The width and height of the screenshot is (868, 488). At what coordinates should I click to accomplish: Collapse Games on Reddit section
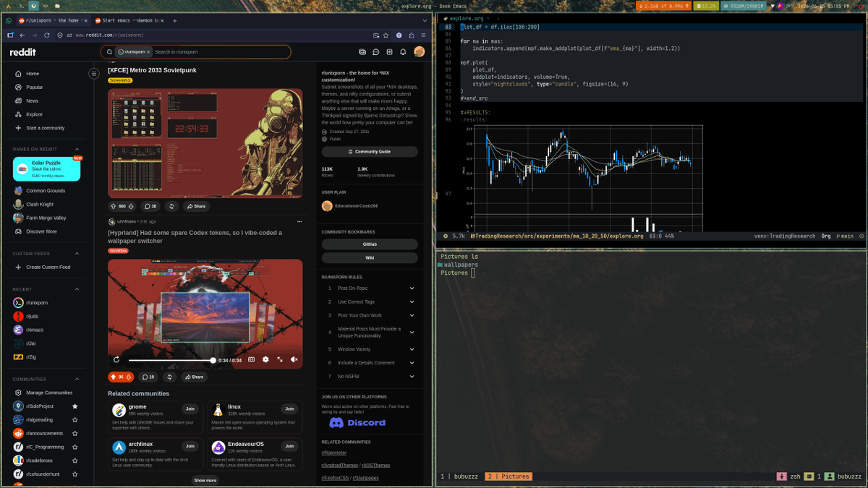77,149
